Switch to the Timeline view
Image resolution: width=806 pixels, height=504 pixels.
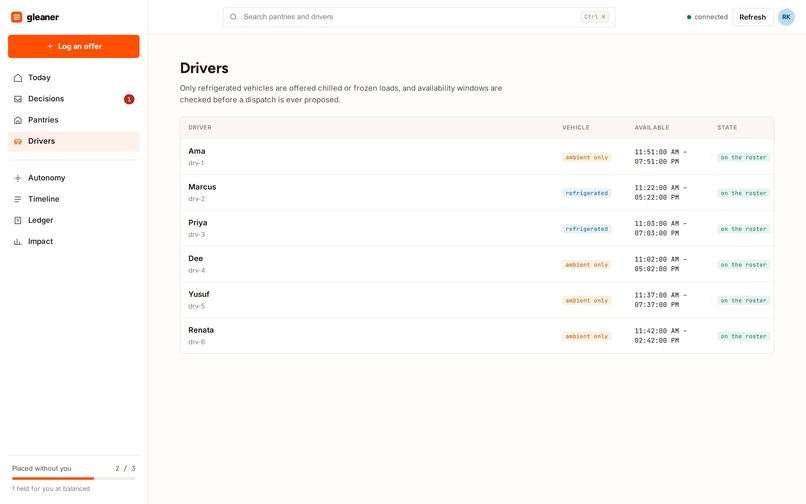(74, 199)
